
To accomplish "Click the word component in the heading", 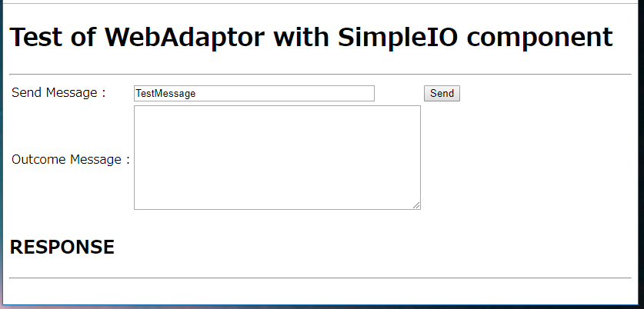I will click(x=539, y=37).
